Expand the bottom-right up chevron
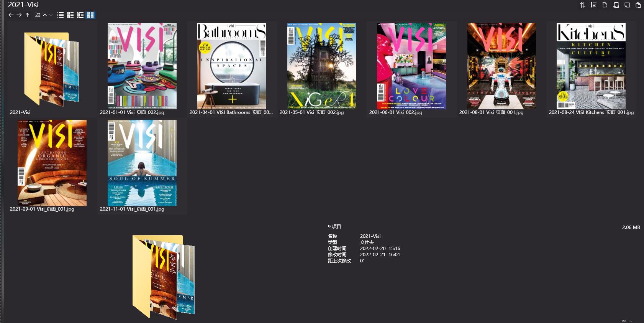The height and width of the screenshot is (323, 644). (631, 321)
